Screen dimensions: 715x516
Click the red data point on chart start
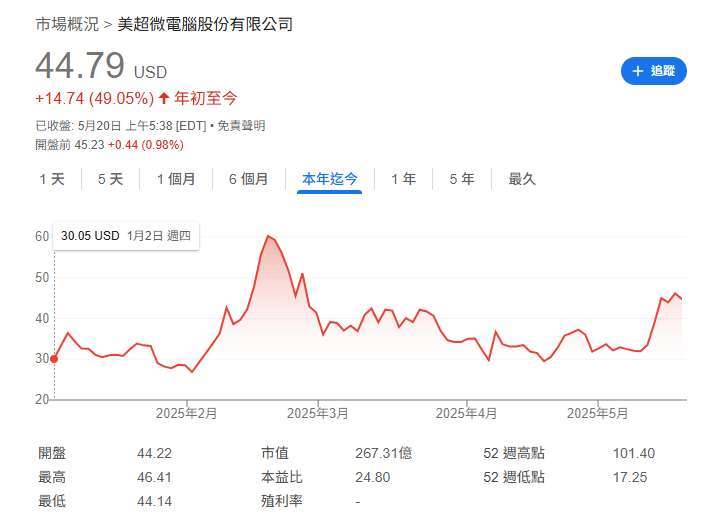(54, 359)
